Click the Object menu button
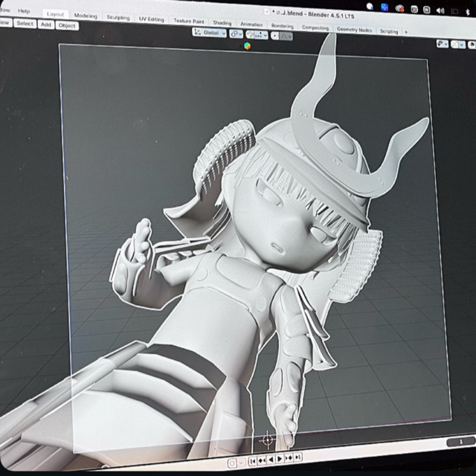 click(x=67, y=25)
